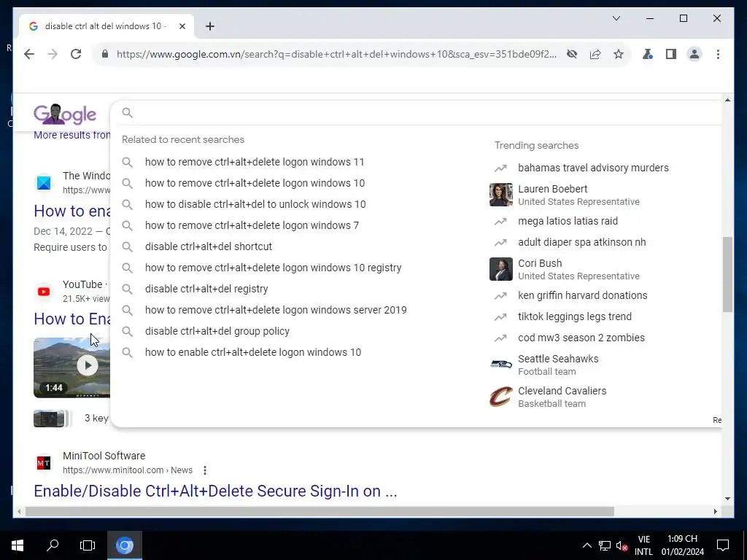Screen dimensions: 747x560
Task: Open MiniTool result three-dot options
Action: pos(205,470)
